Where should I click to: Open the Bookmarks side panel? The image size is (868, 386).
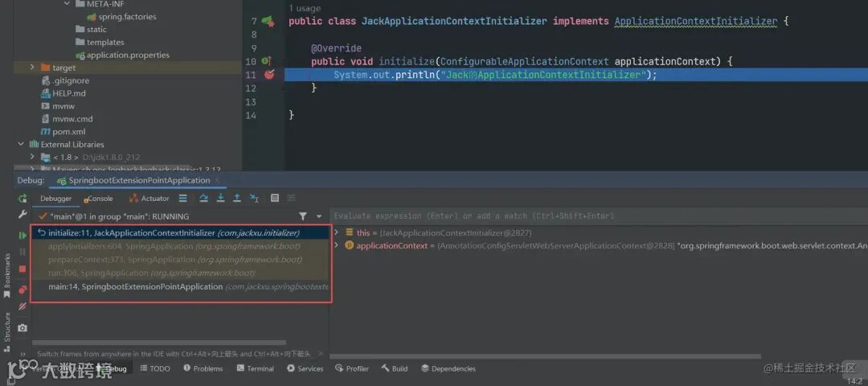pyautogui.click(x=7, y=275)
